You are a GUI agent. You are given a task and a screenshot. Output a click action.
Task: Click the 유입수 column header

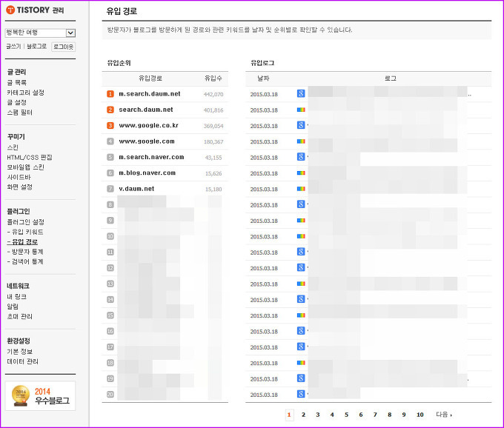pyautogui.click(x=213, y=78)
